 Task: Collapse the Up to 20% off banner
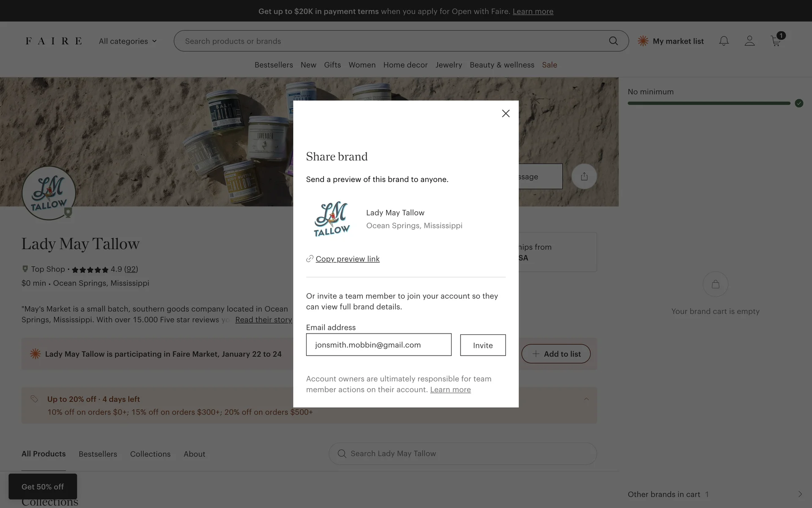point(586,399)
